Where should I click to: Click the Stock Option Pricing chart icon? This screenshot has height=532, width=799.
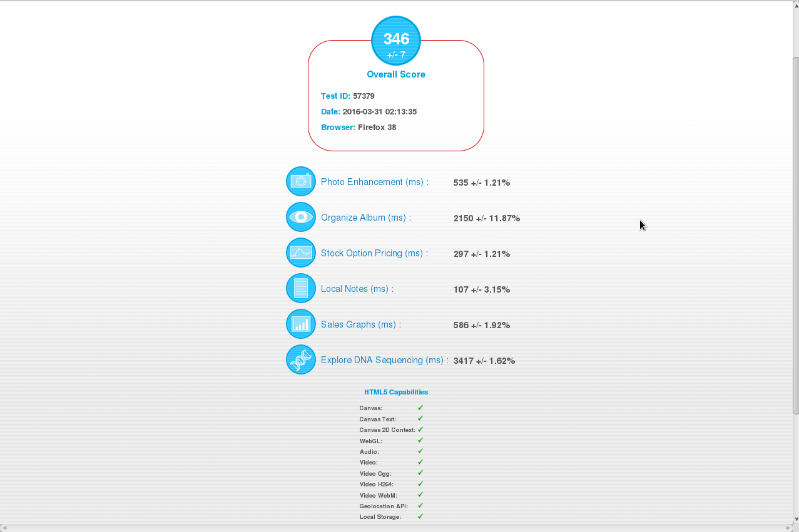coord(301,253)
